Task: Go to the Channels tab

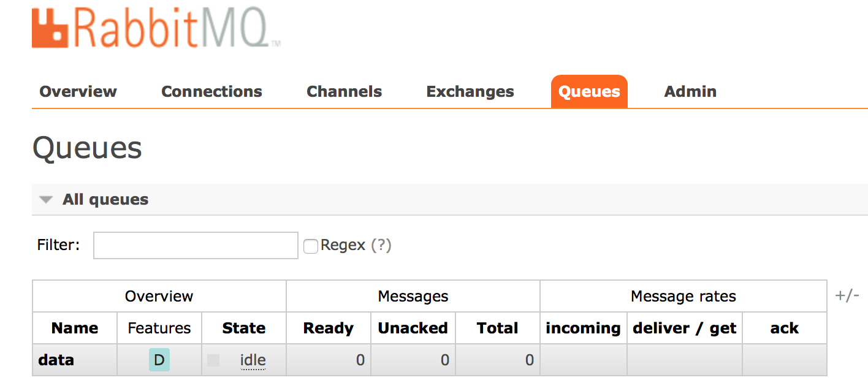Action: [344, 92]
